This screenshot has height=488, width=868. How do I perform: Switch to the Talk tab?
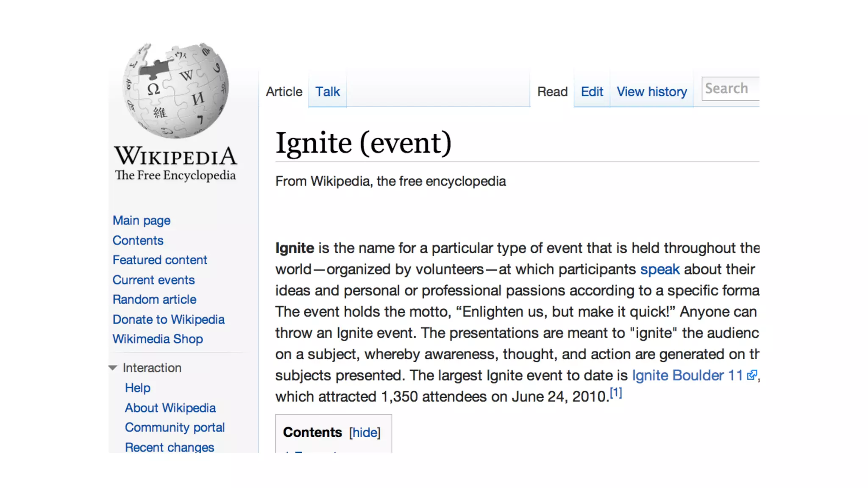[x=327, y=91]
